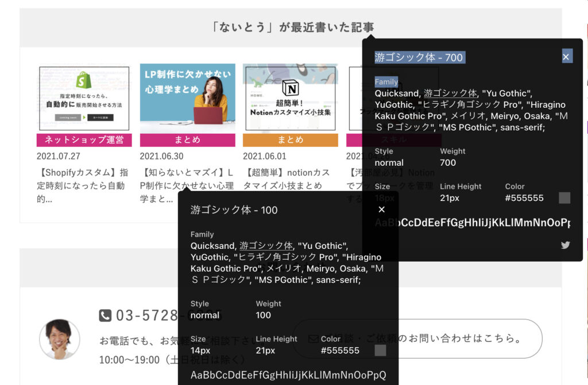The image size is (588, 385).
Task: Choose the orange まとめ category tag
Action: 291,140
